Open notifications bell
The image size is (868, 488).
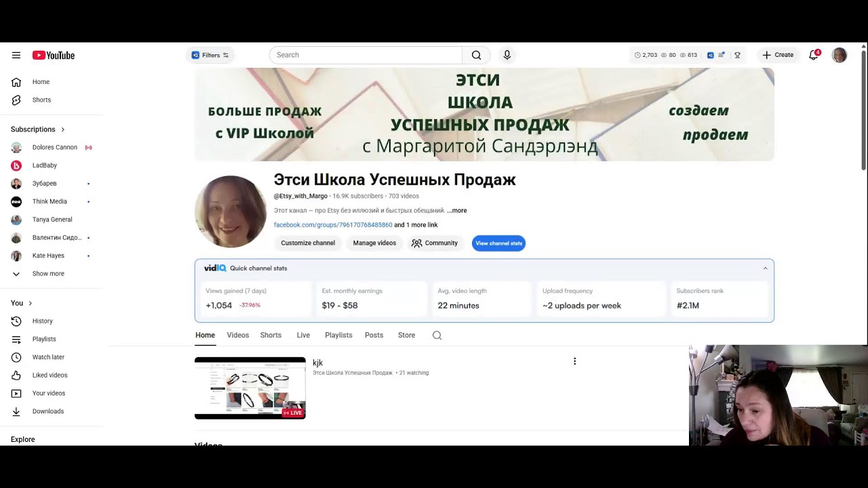point(814,55)
